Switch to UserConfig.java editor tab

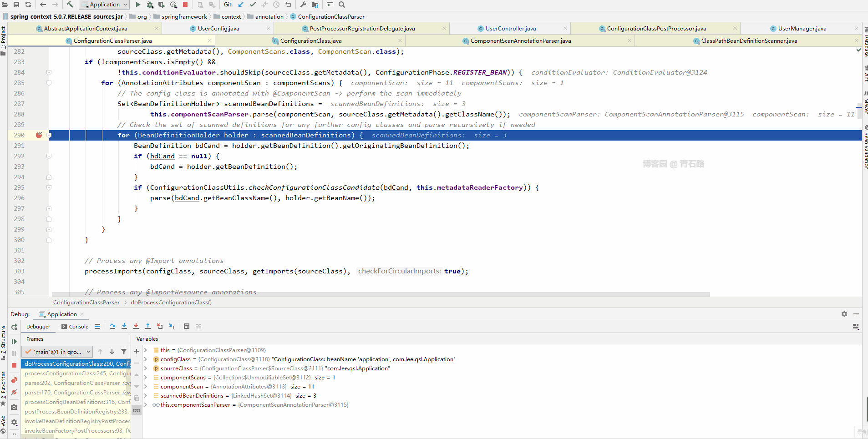click(218, 28)
